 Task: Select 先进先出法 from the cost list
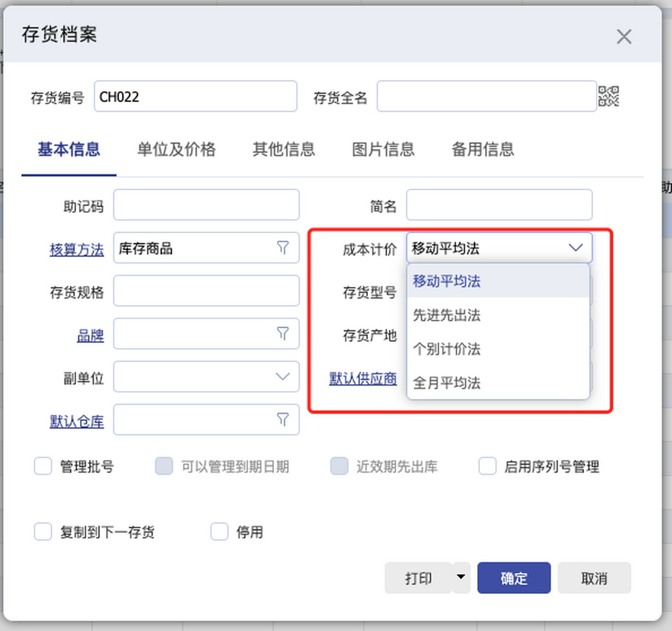pos(446,315)
